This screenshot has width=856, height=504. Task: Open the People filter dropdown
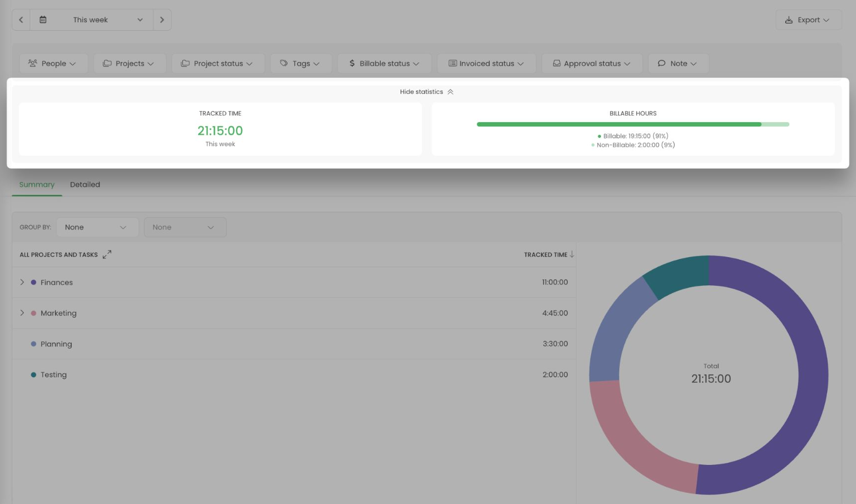click(x=53, y=63)
